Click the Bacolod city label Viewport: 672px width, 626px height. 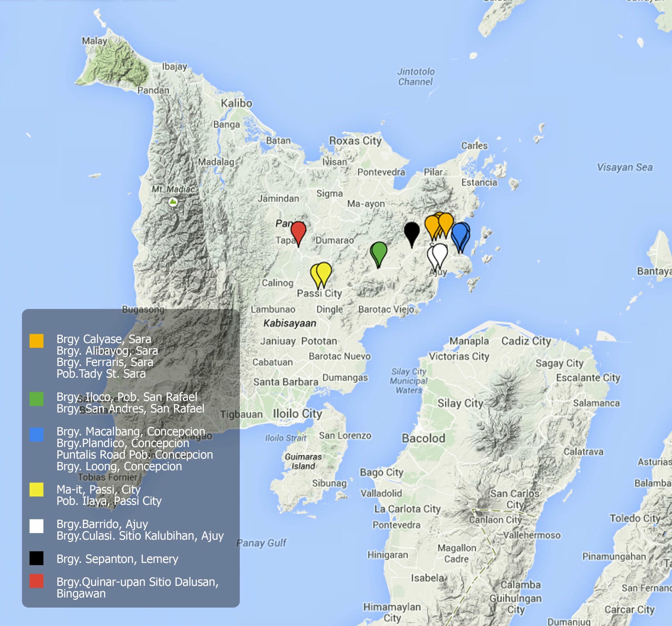point(423,439)
